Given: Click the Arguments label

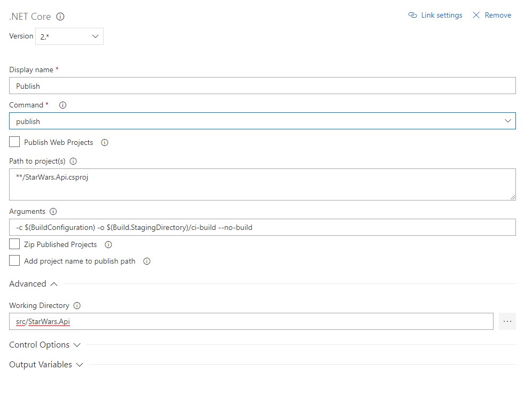Looking at the screenshot, I should tap(27, 212).
